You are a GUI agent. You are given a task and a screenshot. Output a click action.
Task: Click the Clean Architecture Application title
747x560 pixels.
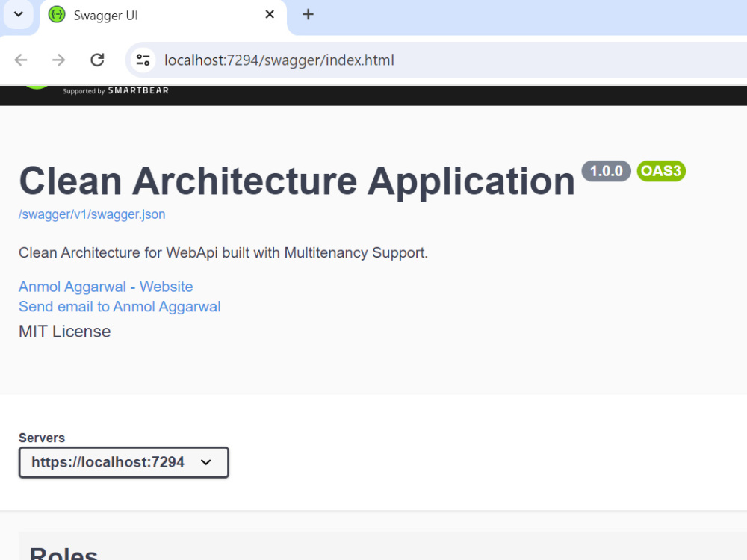pos(297,181)
